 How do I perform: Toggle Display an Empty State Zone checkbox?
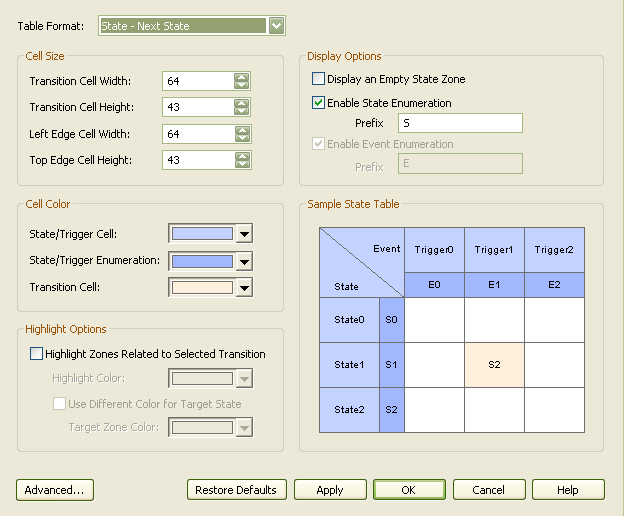point(319,79)
